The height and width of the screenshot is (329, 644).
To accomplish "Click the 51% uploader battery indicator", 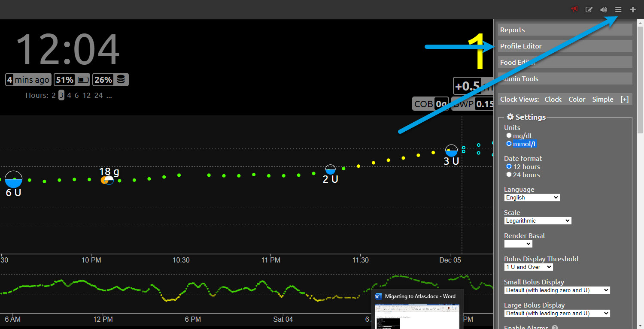I will click(72, 80).
